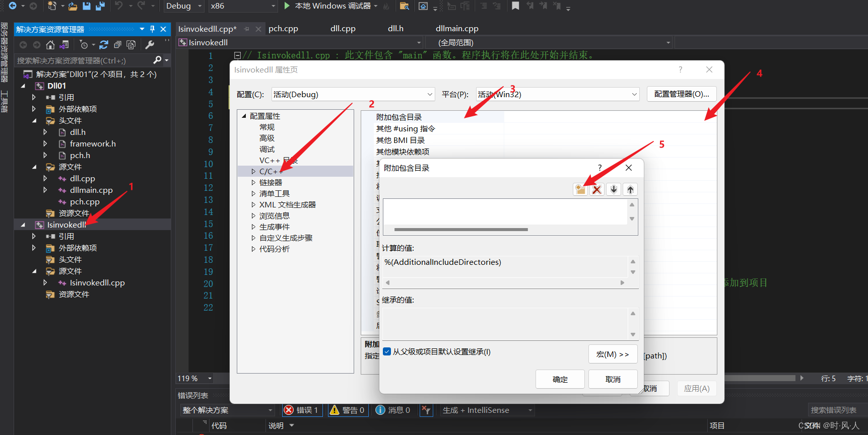Screen dimensions: 868x435
Task: Click the move line up arrow icon
Action: tap(630, 189)
